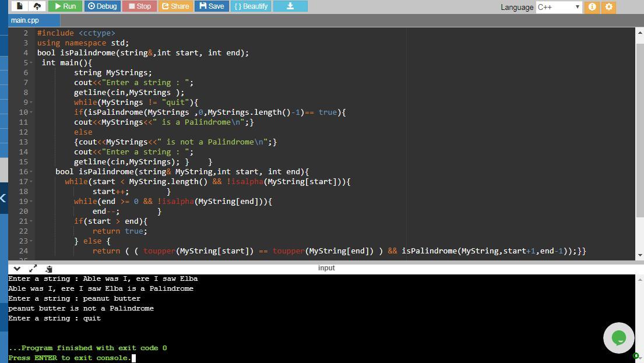The width and height of the screenshot is (644, 363).
Task: Click the upload file cloud icon
Action: [x=37, y=6]
